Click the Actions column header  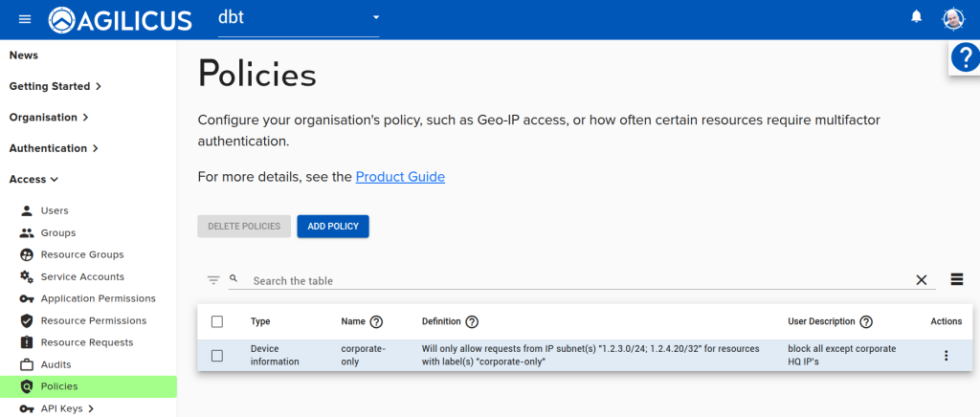(x=947, y=321)
